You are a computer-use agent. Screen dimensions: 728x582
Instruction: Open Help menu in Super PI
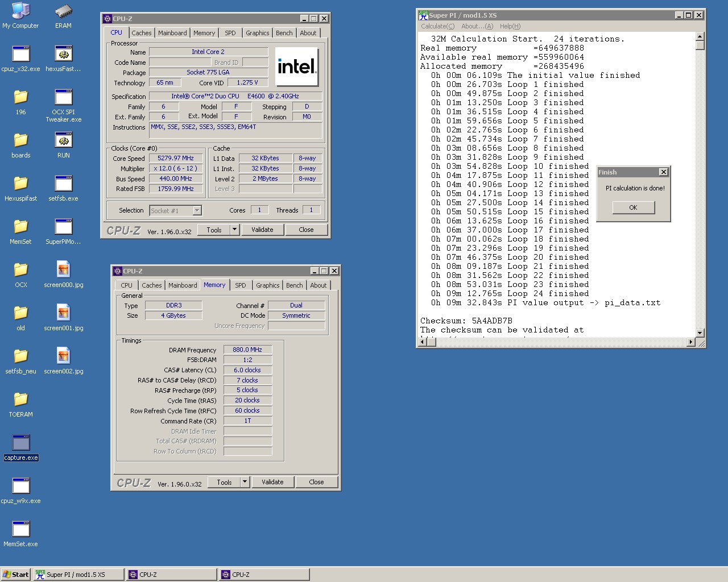point(510,26)
